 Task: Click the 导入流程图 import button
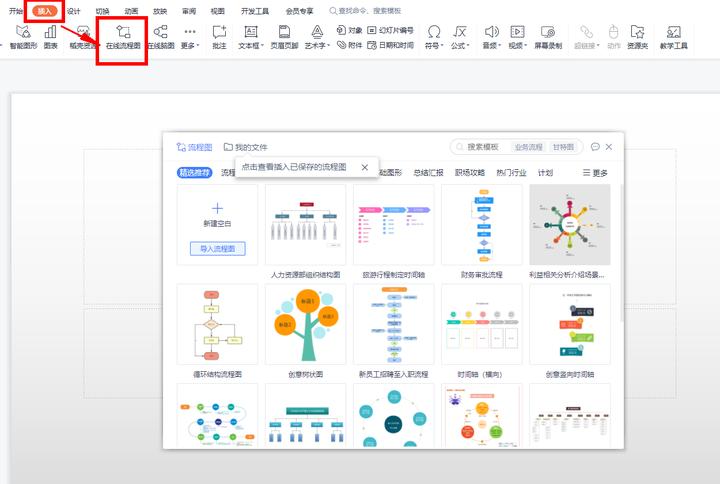point(218,248)
